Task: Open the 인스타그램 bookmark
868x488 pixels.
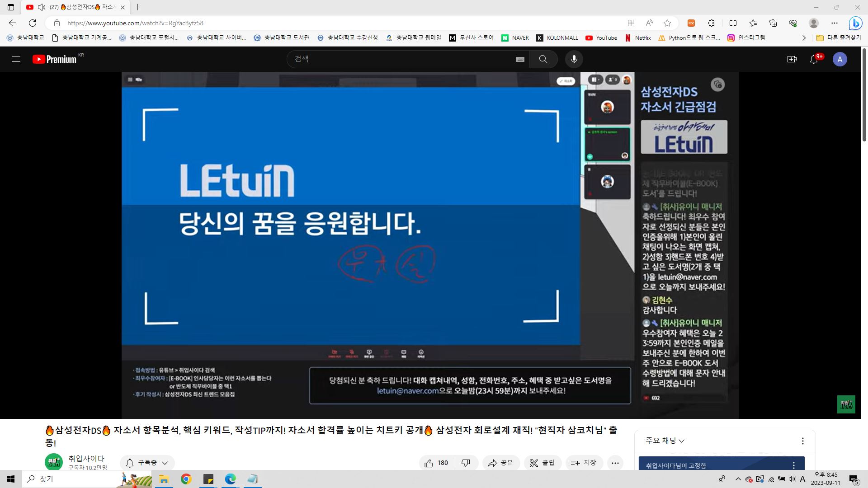Action: tap(746, 38)
